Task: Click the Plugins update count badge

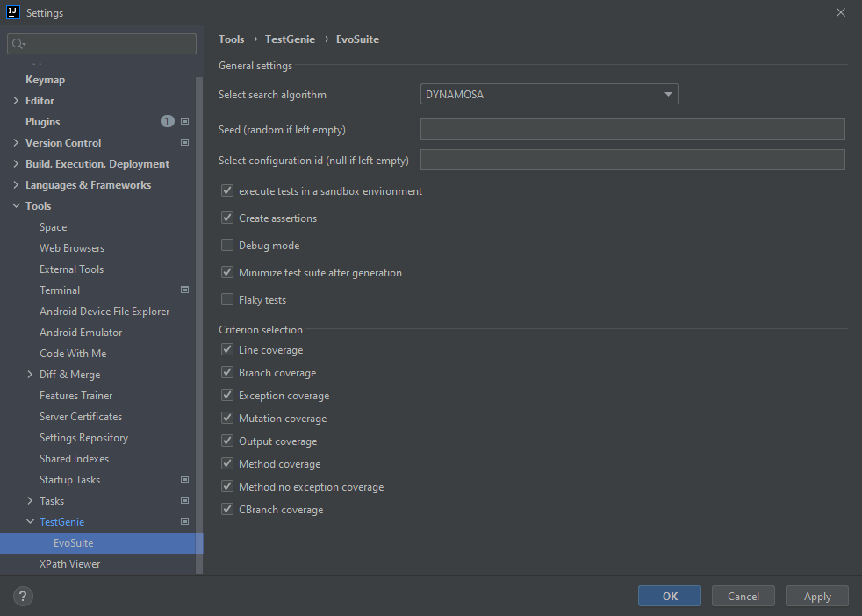Action: pyautogui.click(x=167, y=121)
